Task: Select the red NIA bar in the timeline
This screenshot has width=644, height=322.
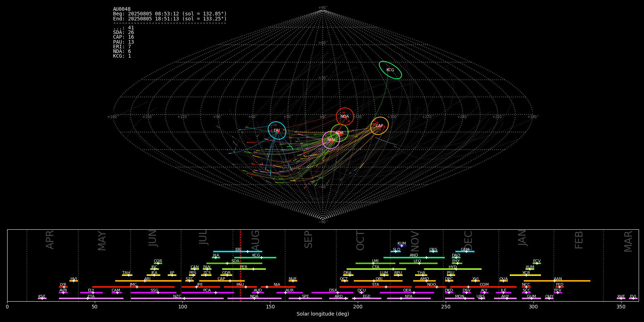Action: click(278, 287)
